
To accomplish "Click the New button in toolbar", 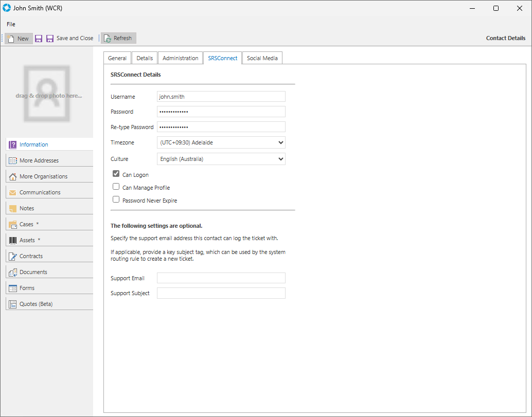I will [19, 39].
